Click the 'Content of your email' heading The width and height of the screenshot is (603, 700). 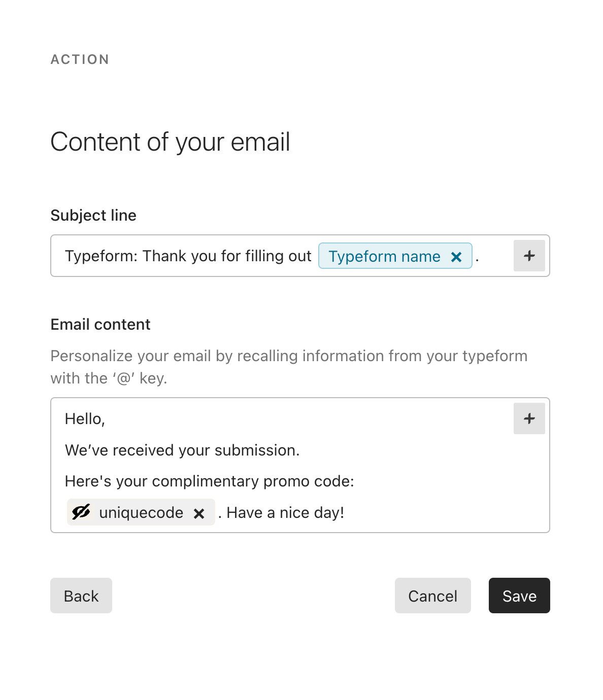(x=171, y=142)
